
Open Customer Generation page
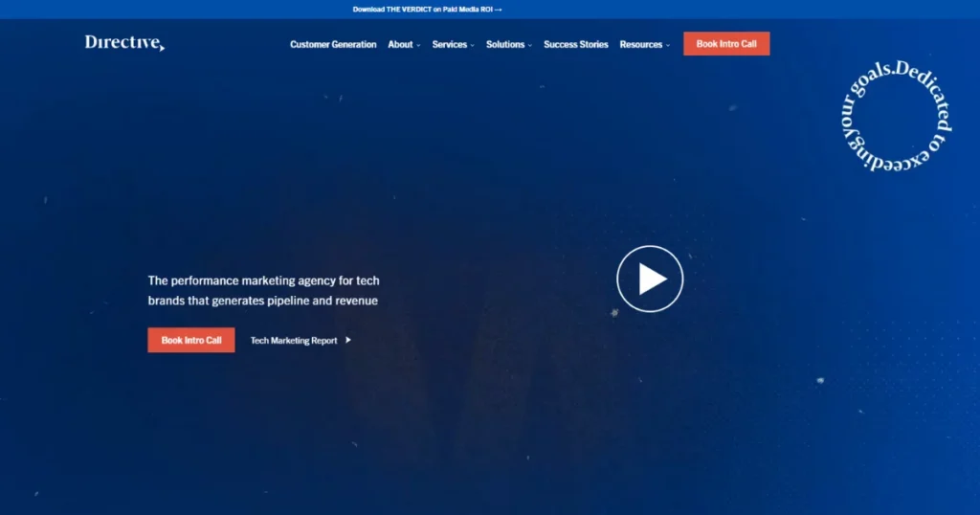click(x=333, y=44)
